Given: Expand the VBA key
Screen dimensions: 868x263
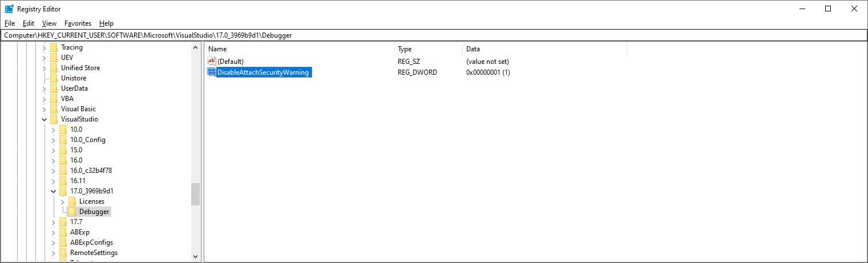Looking at the screenshot, I should coord(45,99).
